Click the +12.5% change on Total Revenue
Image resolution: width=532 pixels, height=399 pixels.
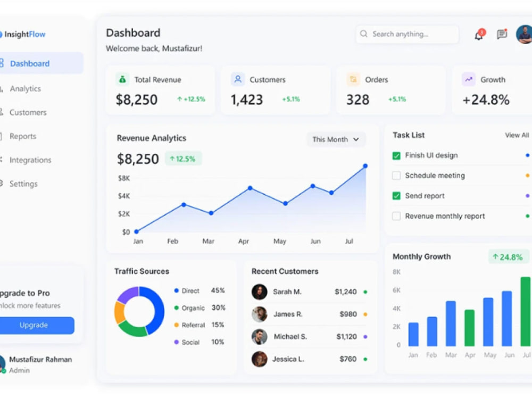click(191, 99)
